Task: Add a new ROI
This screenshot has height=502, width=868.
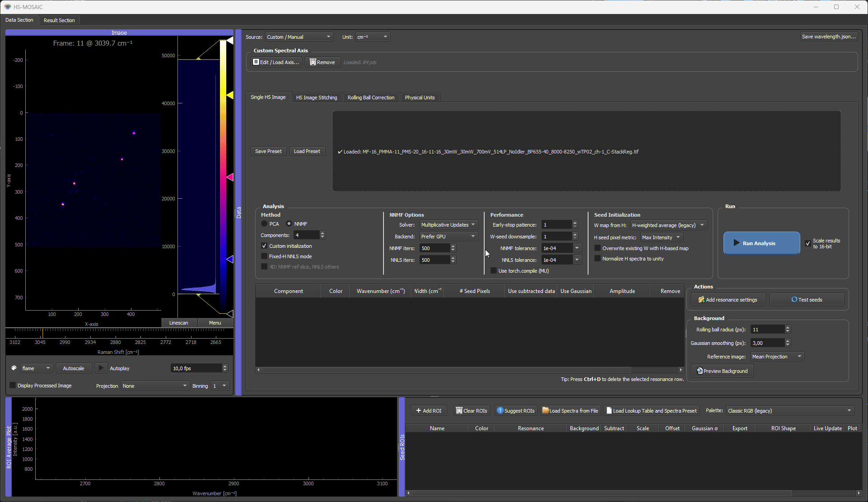Action: click(x=429, y=411)
